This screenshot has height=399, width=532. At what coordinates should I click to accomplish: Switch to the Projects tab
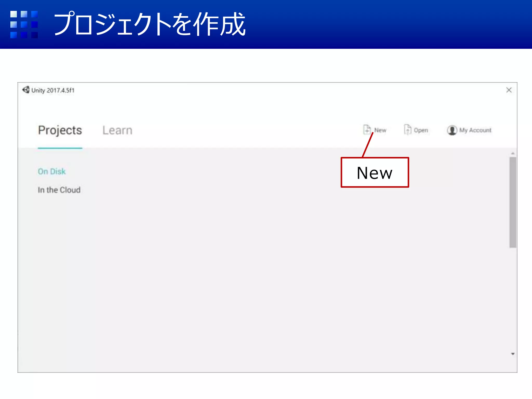tap(60, 130)
